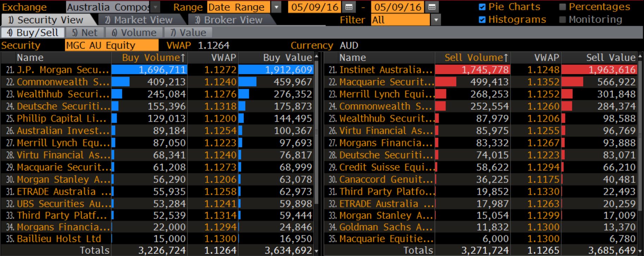Select Australian Invest... buyer row
Screen dimensions: 644x256
pyautogui.click(x=157, y=131)
